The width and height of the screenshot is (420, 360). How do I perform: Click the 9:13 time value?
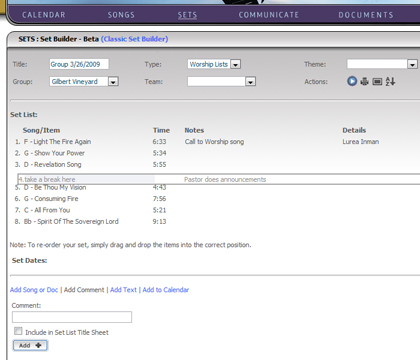159,221
